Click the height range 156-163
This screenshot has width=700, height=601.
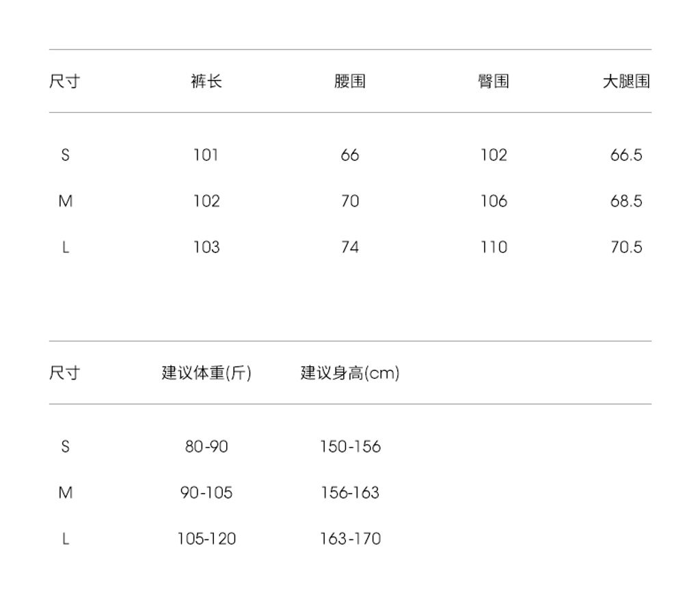tap(350, 493)
